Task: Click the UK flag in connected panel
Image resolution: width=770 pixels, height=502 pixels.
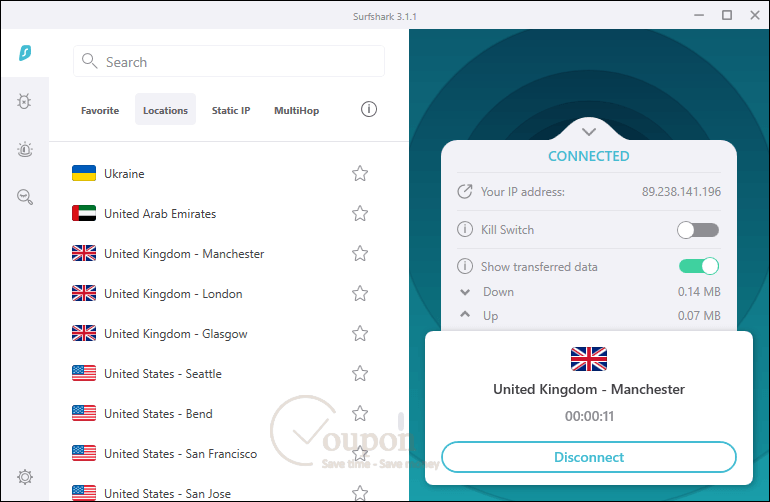Action: click(x=589, y=359)
